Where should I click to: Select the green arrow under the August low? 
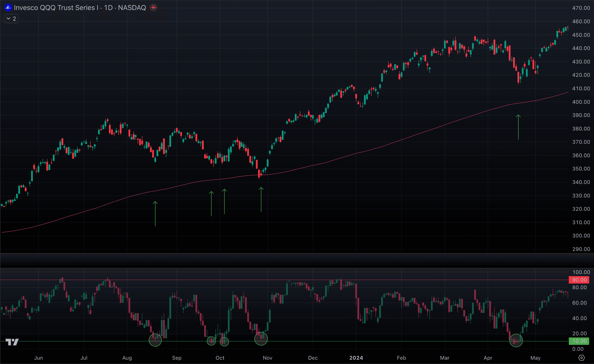tap(155, 214)
